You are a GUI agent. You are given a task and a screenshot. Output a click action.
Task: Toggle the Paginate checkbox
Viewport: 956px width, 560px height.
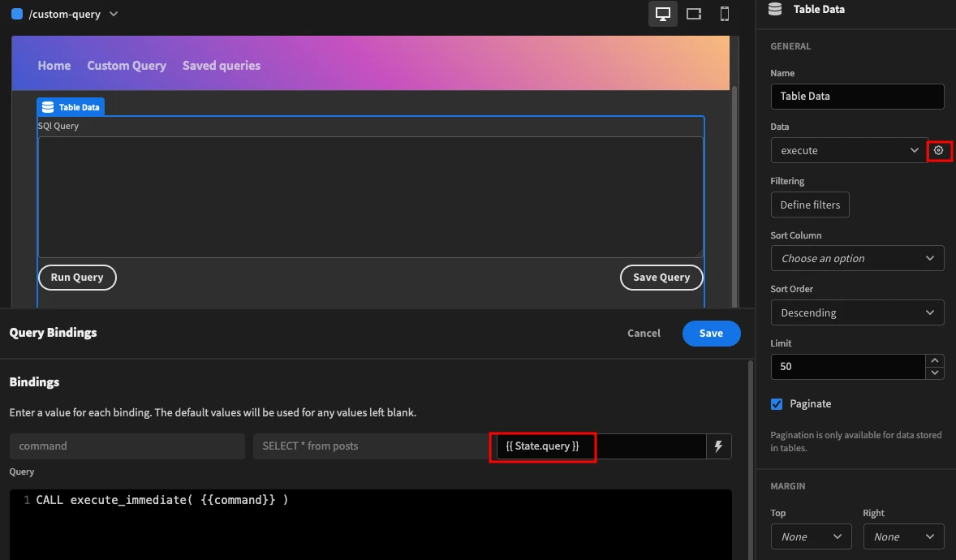(x=777, y=404)
